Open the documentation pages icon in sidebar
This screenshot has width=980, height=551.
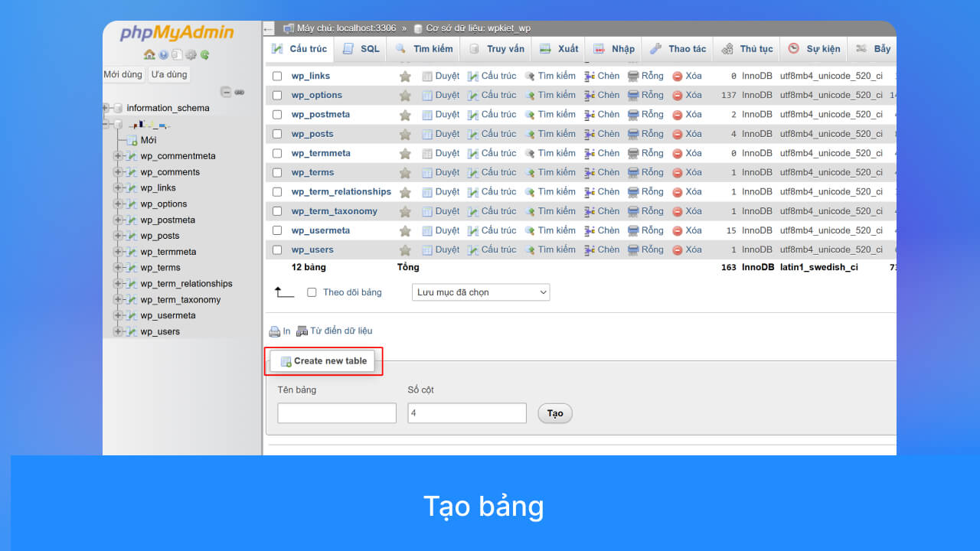[177, 55]
